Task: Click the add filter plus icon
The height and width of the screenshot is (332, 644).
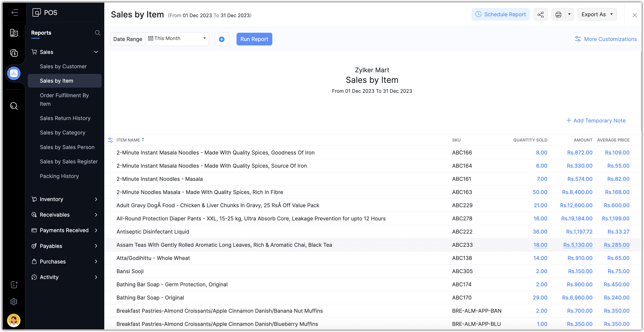Action: 221,39
